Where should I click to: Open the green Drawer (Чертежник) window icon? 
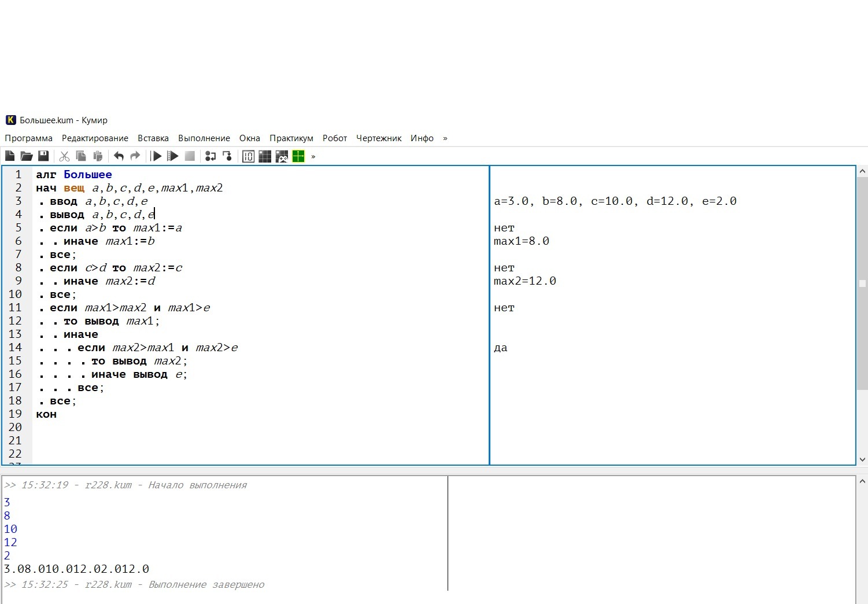pos(298,156)
